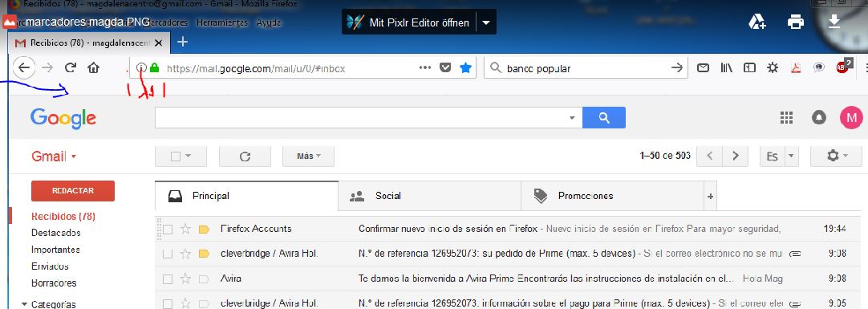Show site information icon in address bar

pyautogui.click(x=140, y=68)
